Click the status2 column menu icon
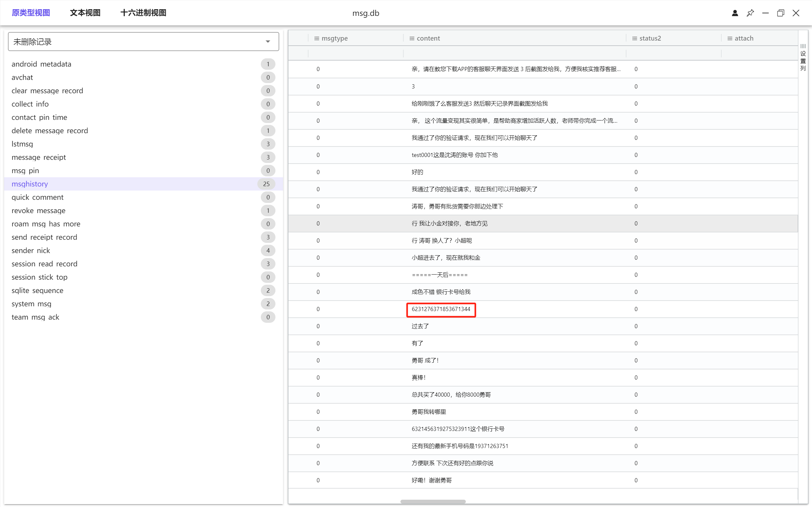This screenshot has width=812, height=507. tap(635, 39)
